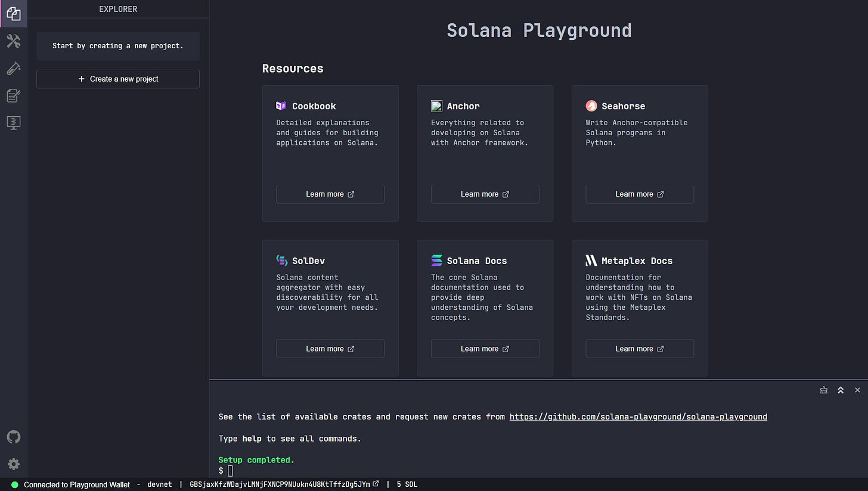Click the Seahorse logo icon
This screenshot has height=491, width=868.
(x=591, y=106)
